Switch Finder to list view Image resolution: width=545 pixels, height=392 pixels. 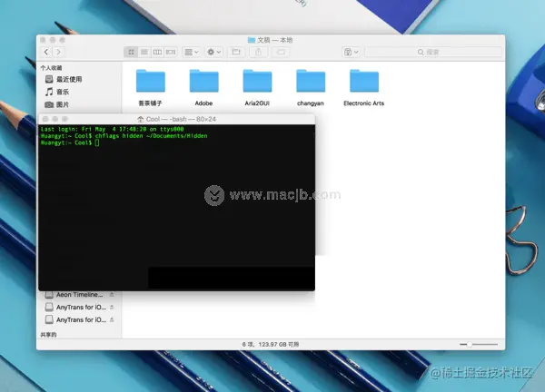pos(144,52)
